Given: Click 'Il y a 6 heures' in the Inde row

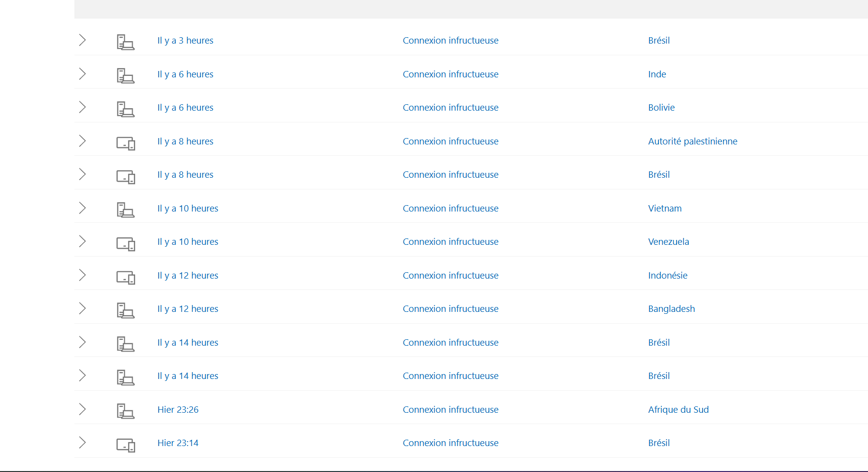Looking at the screenshot, I should click(185, 74).
